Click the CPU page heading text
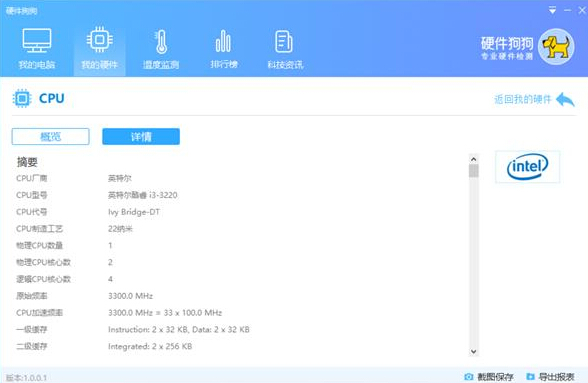The width and height of the screenshot is (588, 383). [52, 98]
